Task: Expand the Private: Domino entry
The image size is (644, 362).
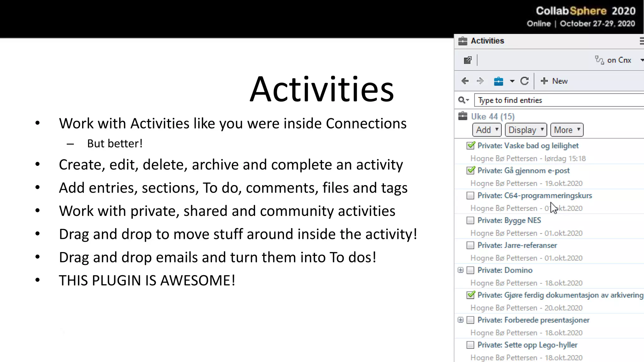Action: [460, 270]
